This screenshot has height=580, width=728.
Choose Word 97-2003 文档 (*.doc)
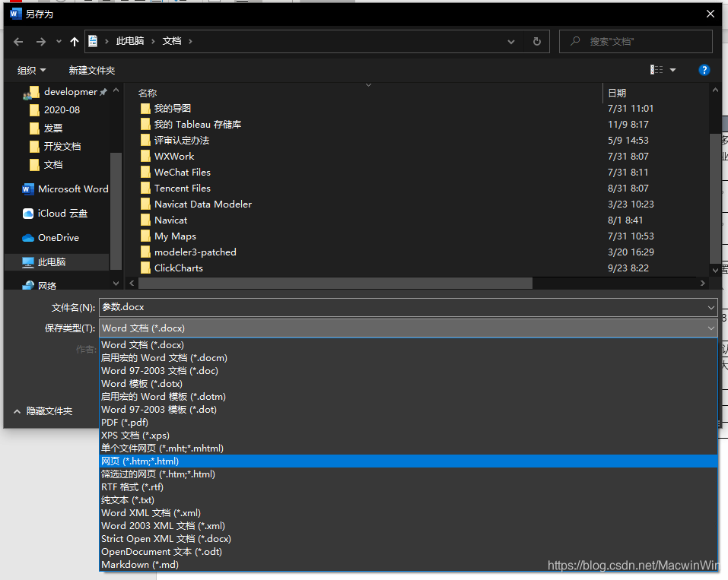click(x=409, y=371)
